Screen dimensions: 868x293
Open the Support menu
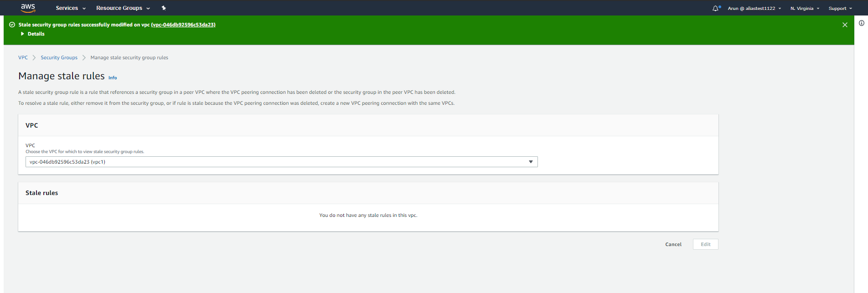[840, 8]
